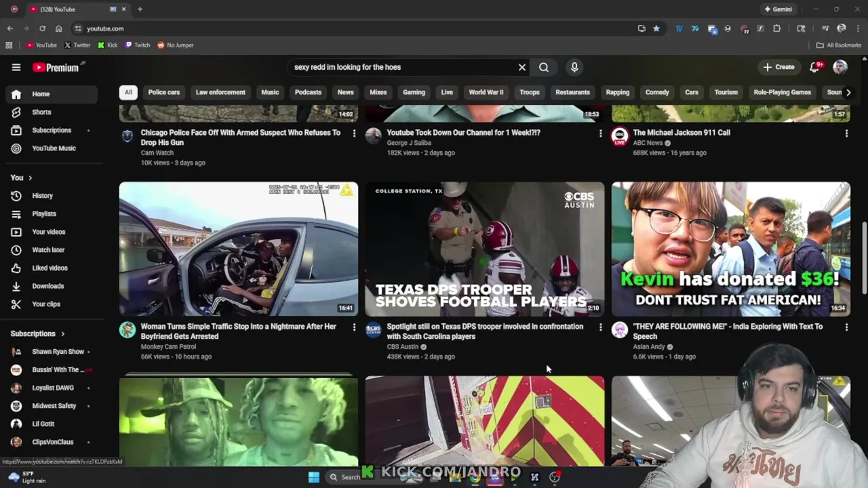Open Shorts from the sidebar
Screen dimensions: 868x488
tap(53, 112)
